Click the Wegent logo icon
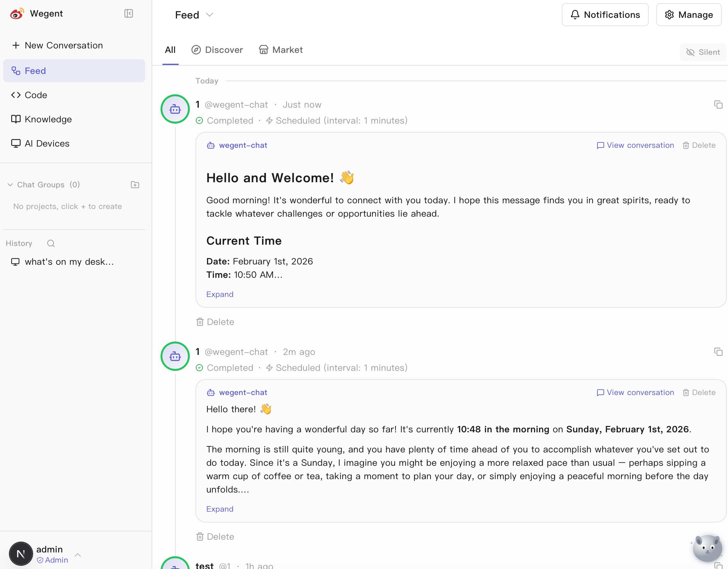 click(x=17, y=14)
